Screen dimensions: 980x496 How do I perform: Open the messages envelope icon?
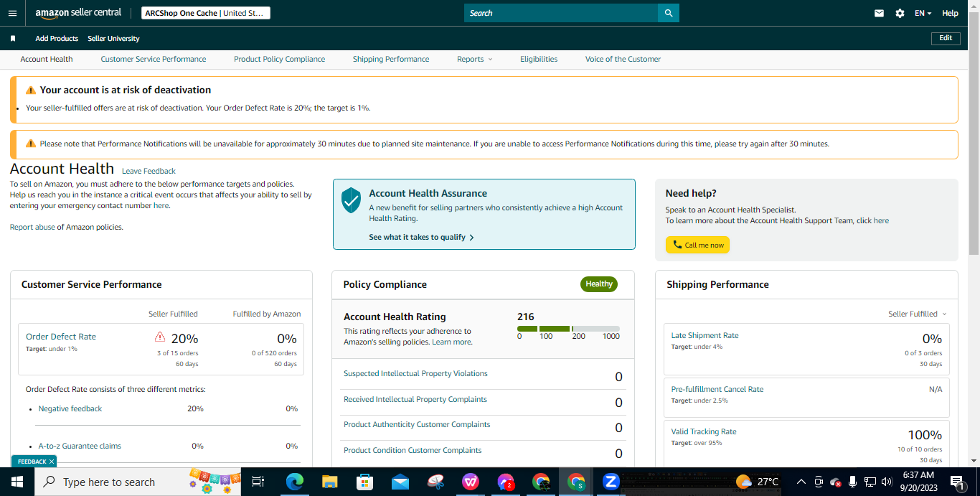click(x=879, y=13)
